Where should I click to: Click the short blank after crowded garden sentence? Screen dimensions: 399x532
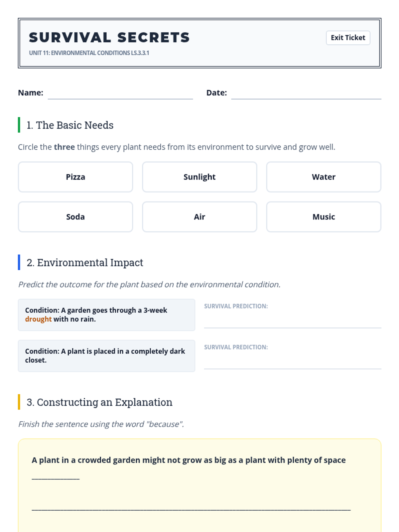(x=56, y=477)
